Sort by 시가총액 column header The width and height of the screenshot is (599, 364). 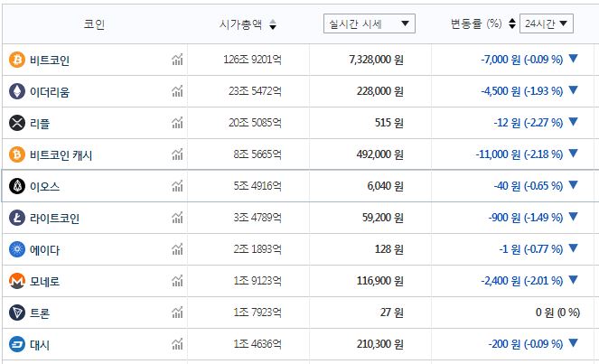(248, 24)
